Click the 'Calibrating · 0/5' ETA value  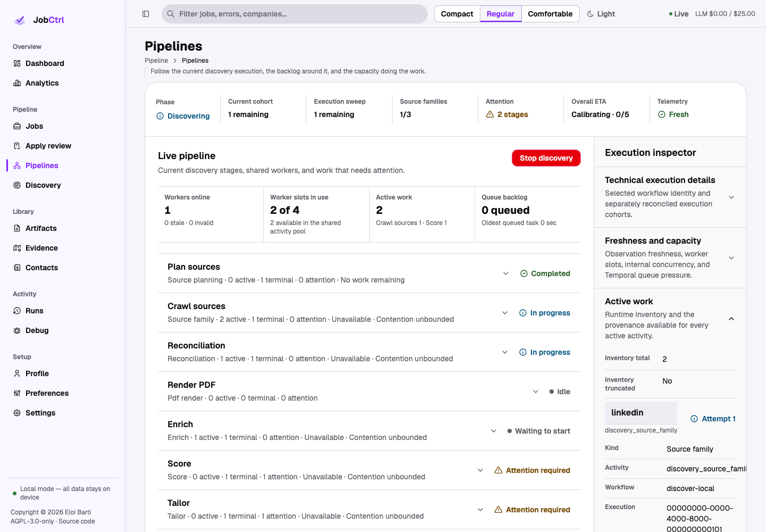click(x=600, y=114)
